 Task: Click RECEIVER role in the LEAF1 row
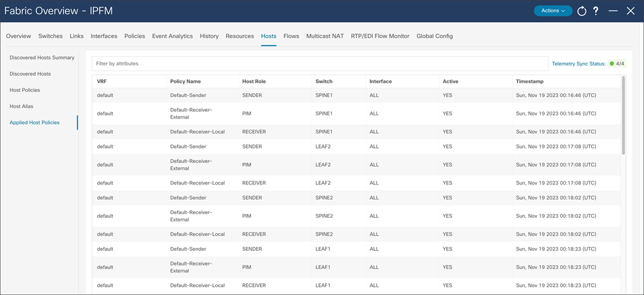pyautogui.click(x=254, y=285)
